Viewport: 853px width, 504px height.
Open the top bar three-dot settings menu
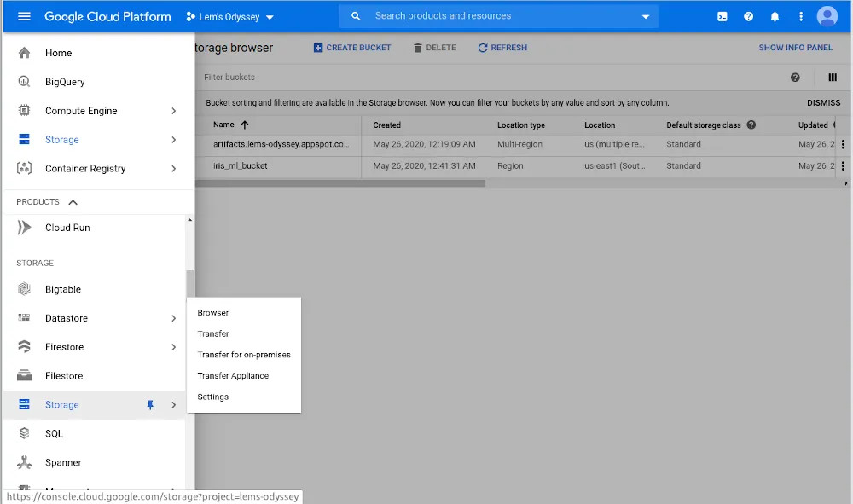(801, 16)
